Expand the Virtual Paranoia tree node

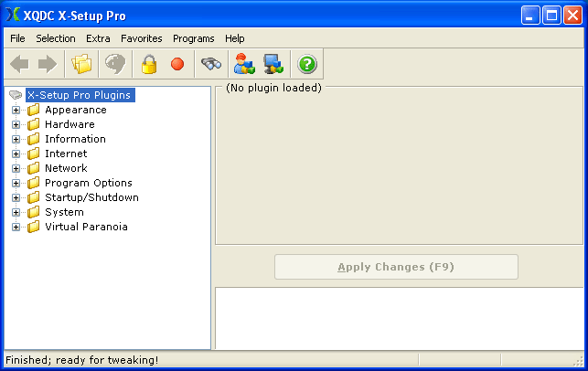[x=16, y=227]
